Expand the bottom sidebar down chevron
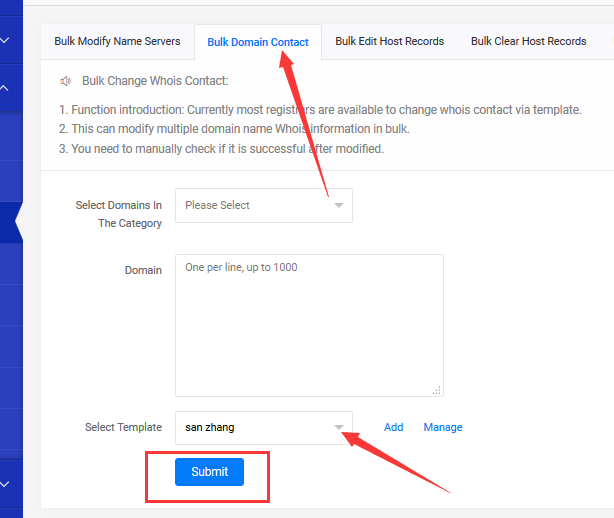The height and width of the screenshot is (518, 614). [x=5, y=484]
